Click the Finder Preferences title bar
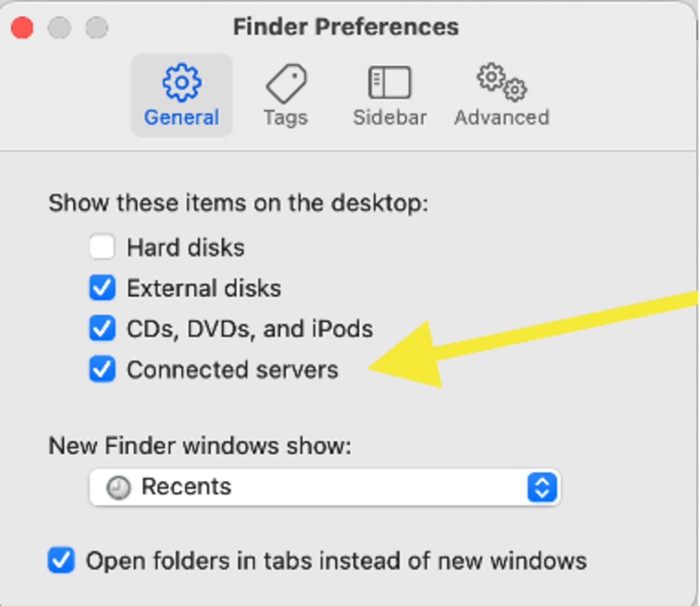The image size is (700, 606). [x=346, y=27]
